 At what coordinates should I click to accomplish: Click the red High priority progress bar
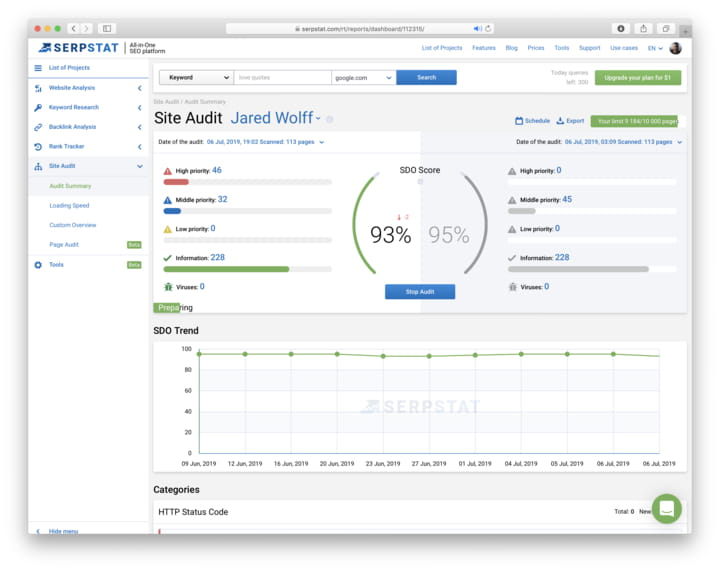point(176,182)
